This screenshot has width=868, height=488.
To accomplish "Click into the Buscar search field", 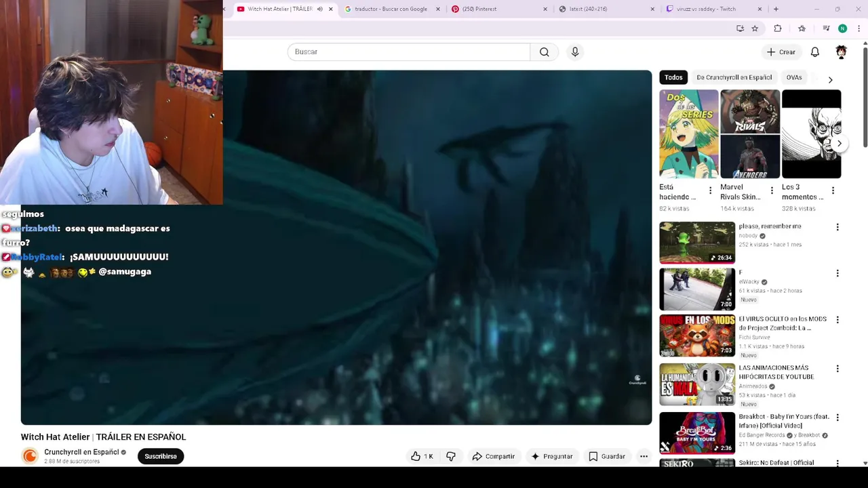I will [x=408, y=52].
